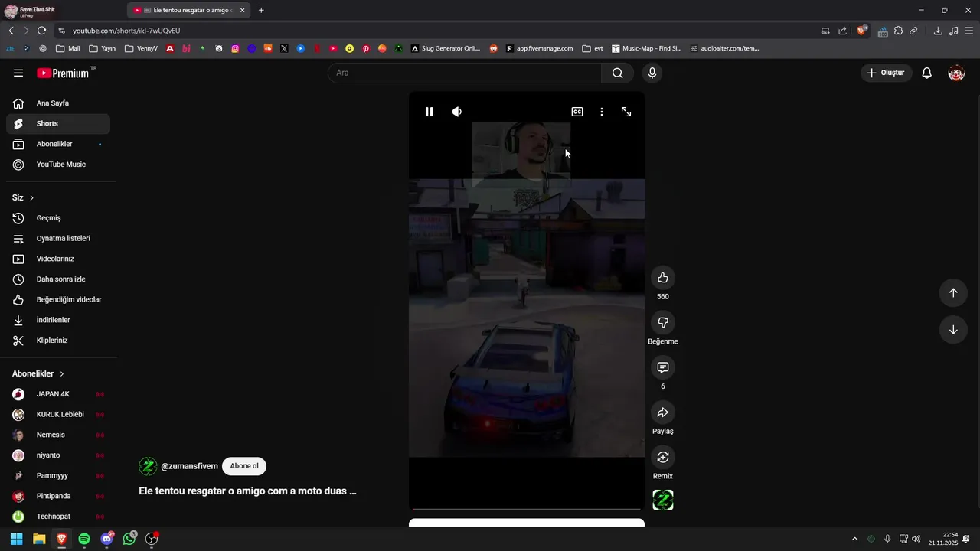Viewport: 980px width, 551px height.
Task: Open İndirilenler downloads
Action: point(58,320)
